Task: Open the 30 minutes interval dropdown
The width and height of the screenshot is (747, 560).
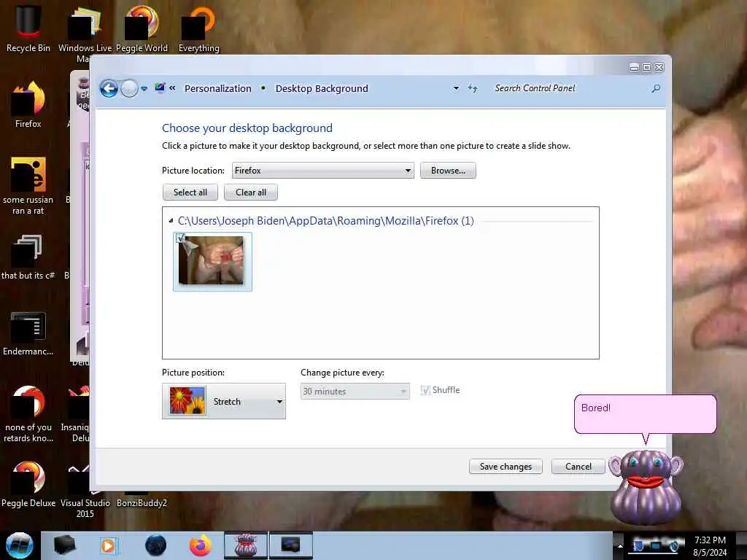Action: tap(355, 392)
